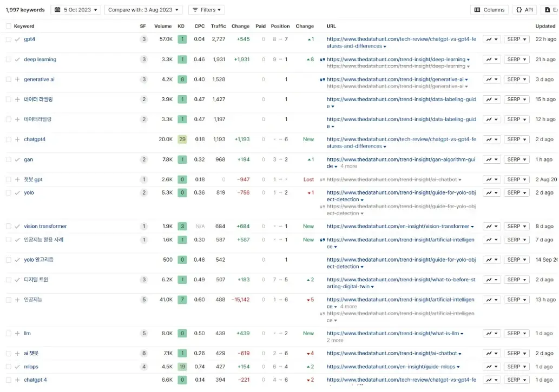Sort by the KD column header

(181, 26)
